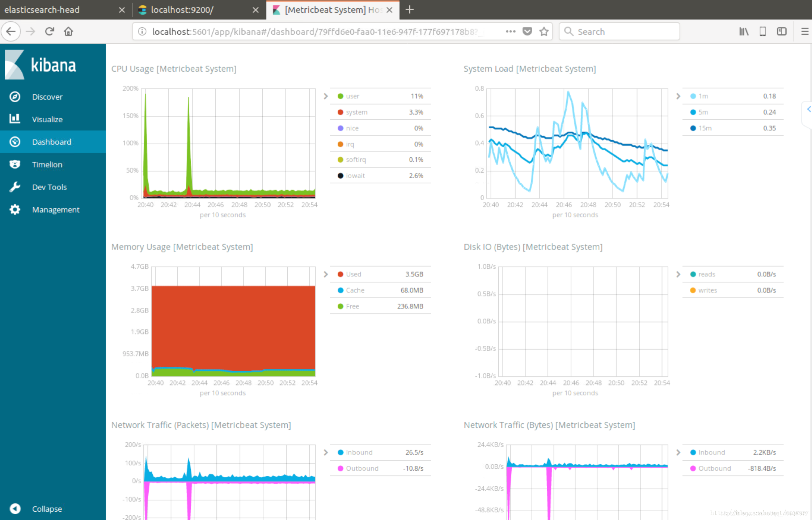The image size is (812, 520).
Task: Open Visualize in the Kibana sidebar
Action: click(53, 119)
